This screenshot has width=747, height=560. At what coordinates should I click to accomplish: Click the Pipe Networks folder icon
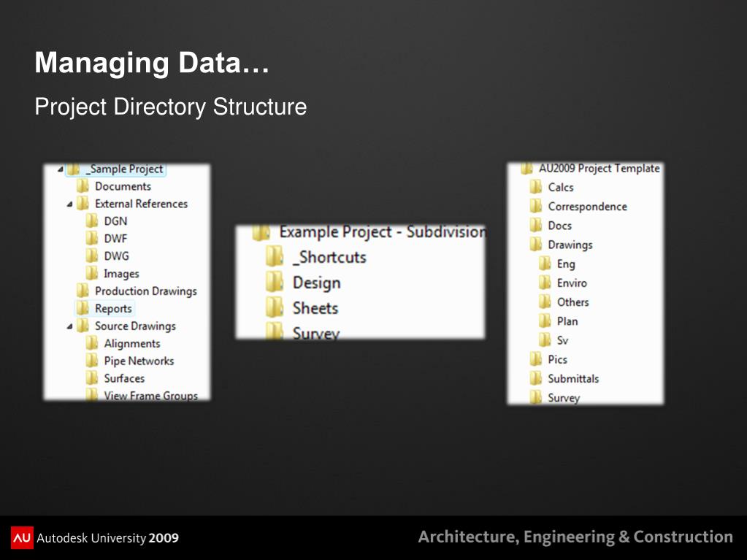pyautogui.click(x=92, y=361)
